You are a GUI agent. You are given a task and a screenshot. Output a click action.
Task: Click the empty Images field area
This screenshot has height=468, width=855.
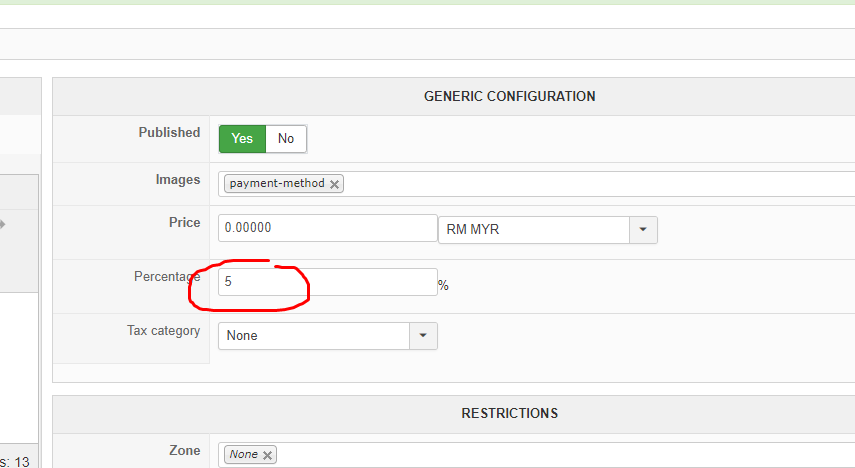click(590, 184)
